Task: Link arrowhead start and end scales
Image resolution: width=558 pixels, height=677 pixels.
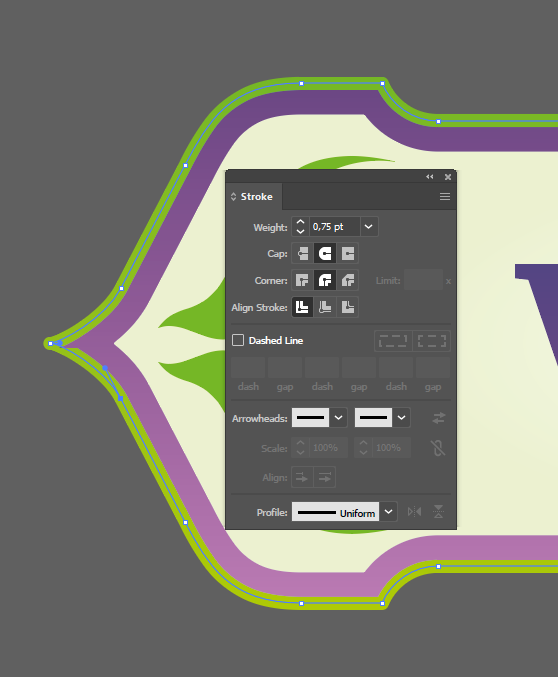Action: pyautogui.click(x=438, y=448)
